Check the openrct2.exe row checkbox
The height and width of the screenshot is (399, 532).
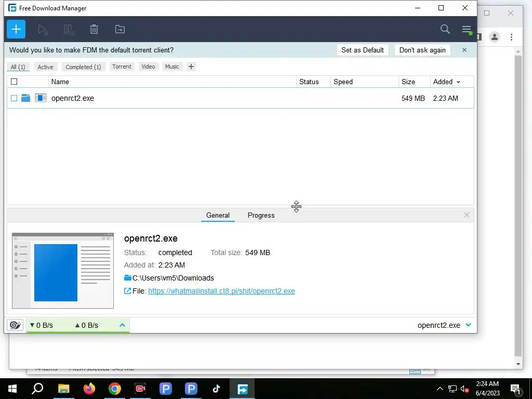(x=14, y=98)
